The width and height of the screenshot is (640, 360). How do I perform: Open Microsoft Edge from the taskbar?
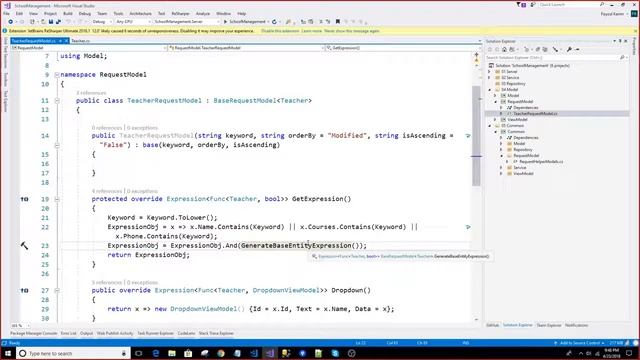[x=156, y=353]
